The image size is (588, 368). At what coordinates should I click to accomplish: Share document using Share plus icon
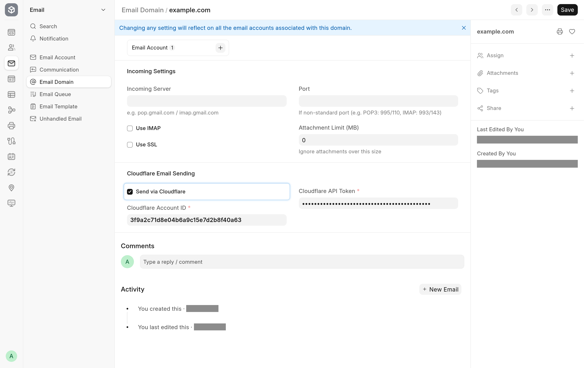(572, 108)
